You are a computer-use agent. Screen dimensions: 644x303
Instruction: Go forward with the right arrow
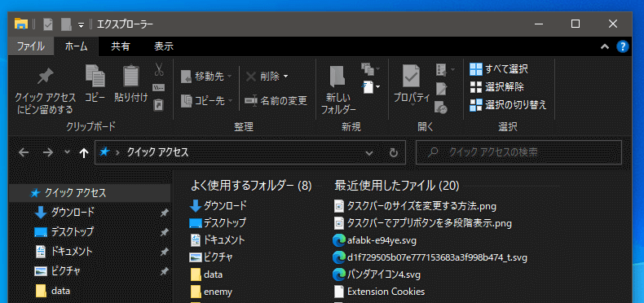pos(48,153)
